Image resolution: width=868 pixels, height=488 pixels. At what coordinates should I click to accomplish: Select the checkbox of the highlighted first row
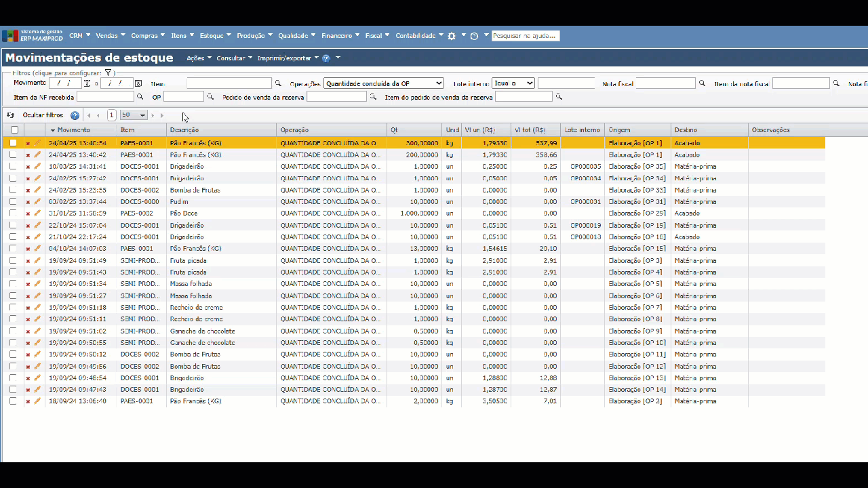[13, 143]
